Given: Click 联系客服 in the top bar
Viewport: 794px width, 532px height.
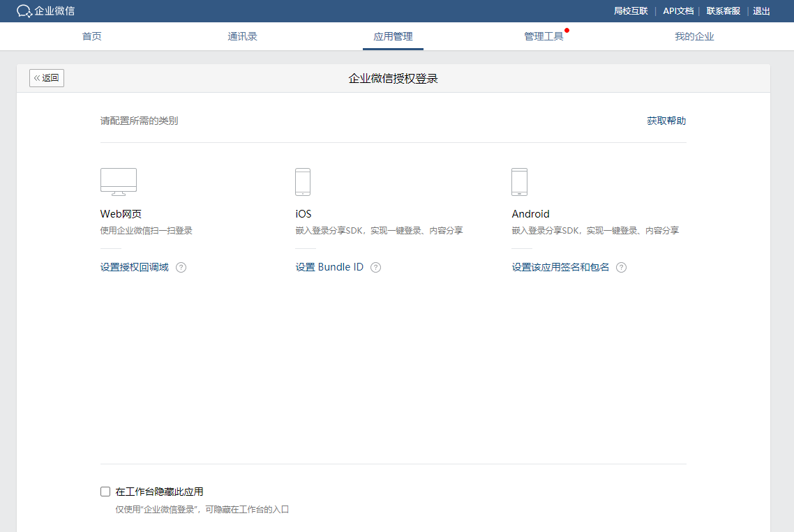Looking at the screenshot, I should (724, 11).
